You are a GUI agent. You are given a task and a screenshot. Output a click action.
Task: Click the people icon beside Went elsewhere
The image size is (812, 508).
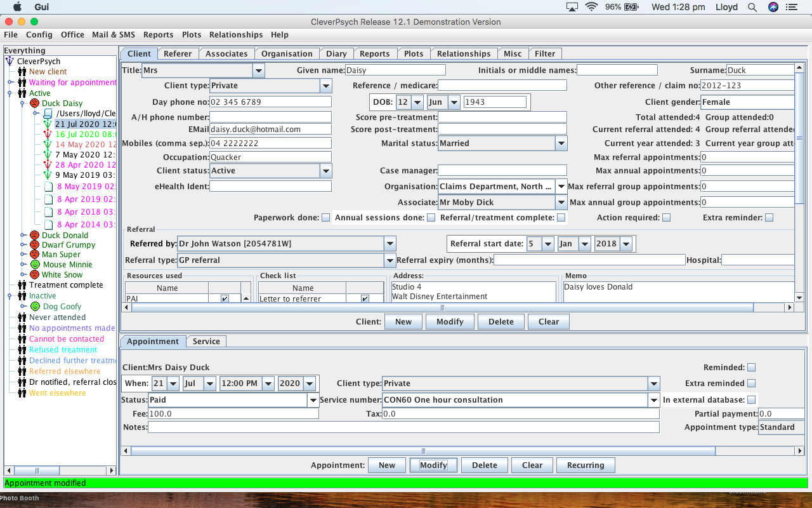22,393
